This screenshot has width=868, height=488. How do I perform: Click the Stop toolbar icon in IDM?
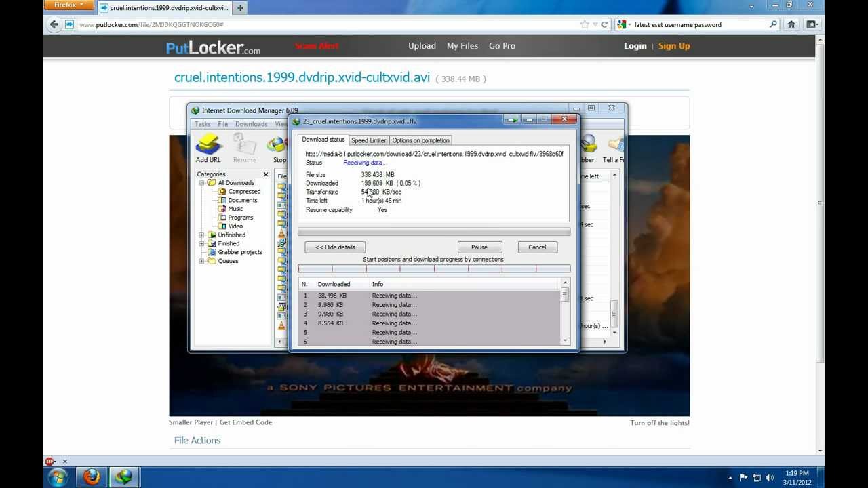(279, 149)
